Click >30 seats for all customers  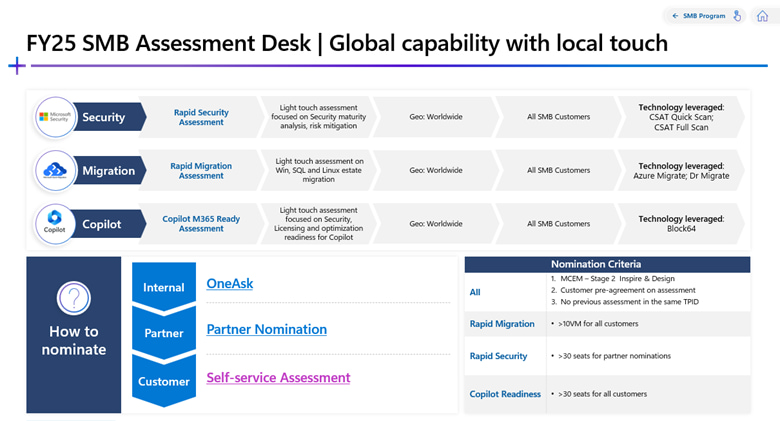coord(602,394)
